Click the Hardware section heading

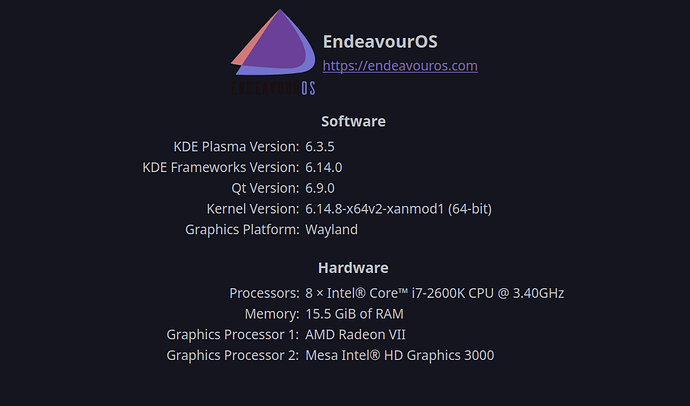click(x=353, y=268)
